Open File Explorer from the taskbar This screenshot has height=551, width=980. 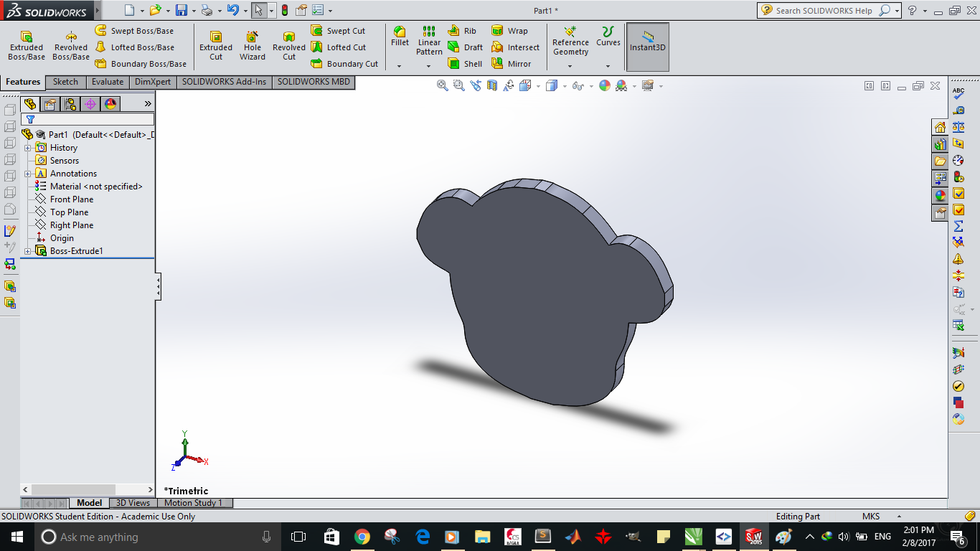click(x=482, y=537)
